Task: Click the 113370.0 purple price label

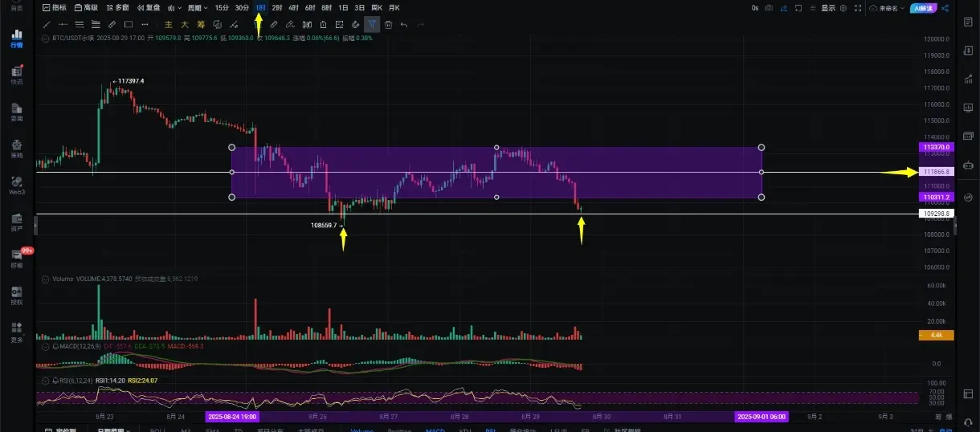Action: point(936,148)
